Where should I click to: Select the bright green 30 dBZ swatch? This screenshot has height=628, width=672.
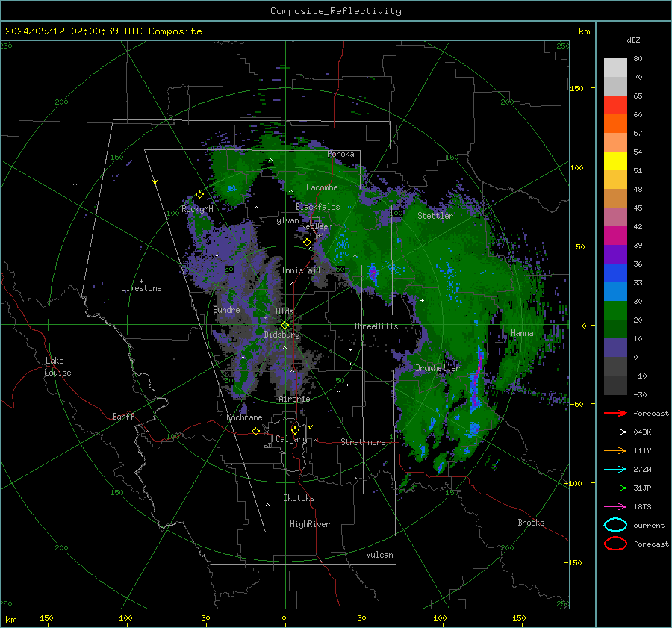615,311
